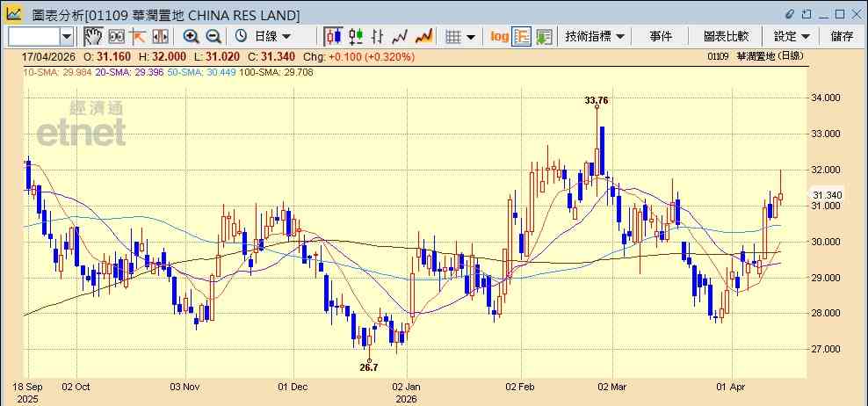
Task: Click the close value C: 31.340
Action: 271,56
